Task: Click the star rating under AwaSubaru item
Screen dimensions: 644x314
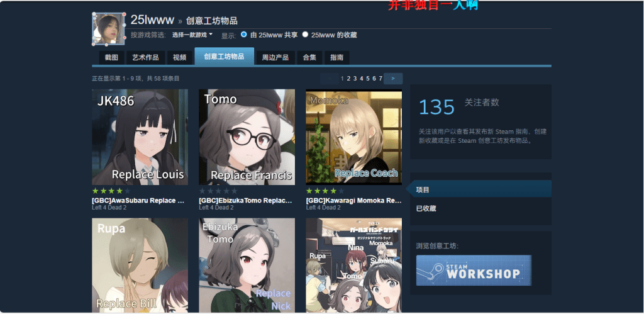Action: [x=111, y=191]
